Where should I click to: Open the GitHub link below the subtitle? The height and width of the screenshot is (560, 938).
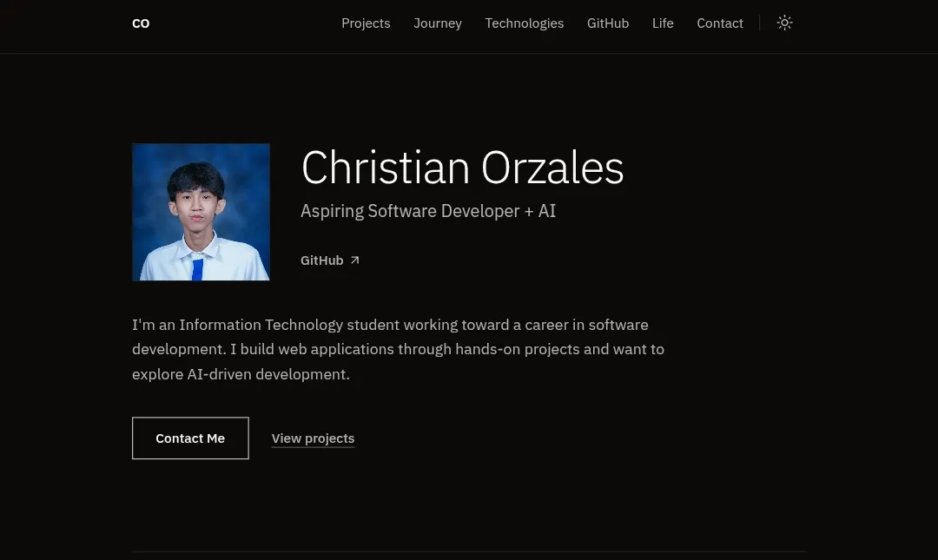[x=330, y=260]
